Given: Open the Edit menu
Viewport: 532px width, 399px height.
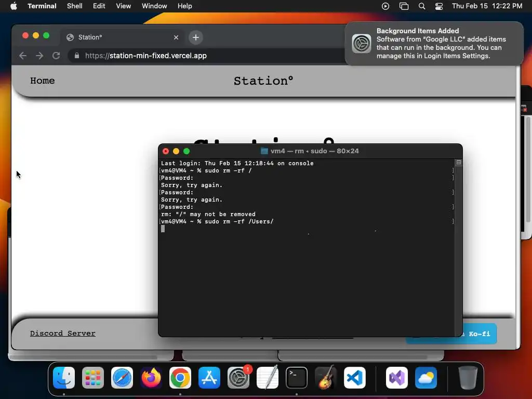Looking at the screenshot, I should point(99,6).
